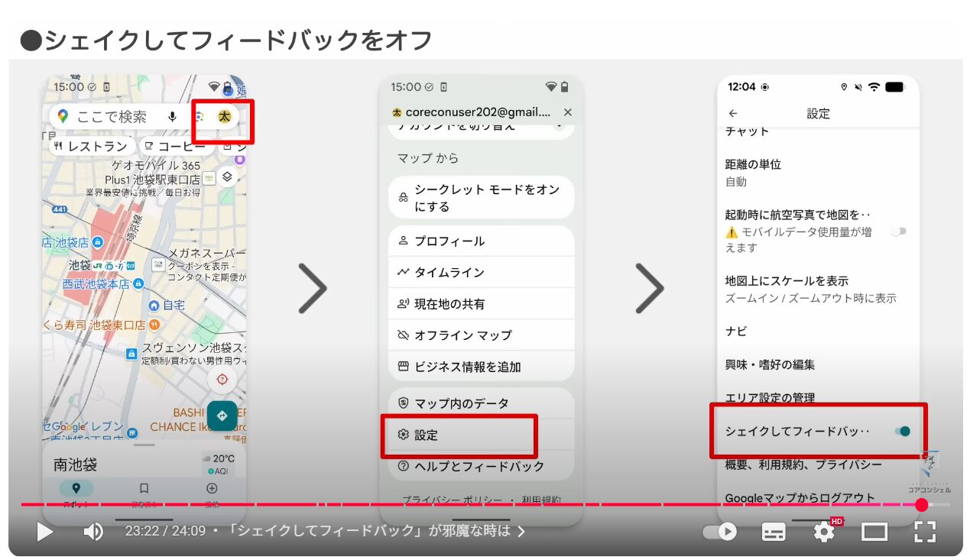Toggle the autoplay switch
970x560 pixels.
point(719,532)
